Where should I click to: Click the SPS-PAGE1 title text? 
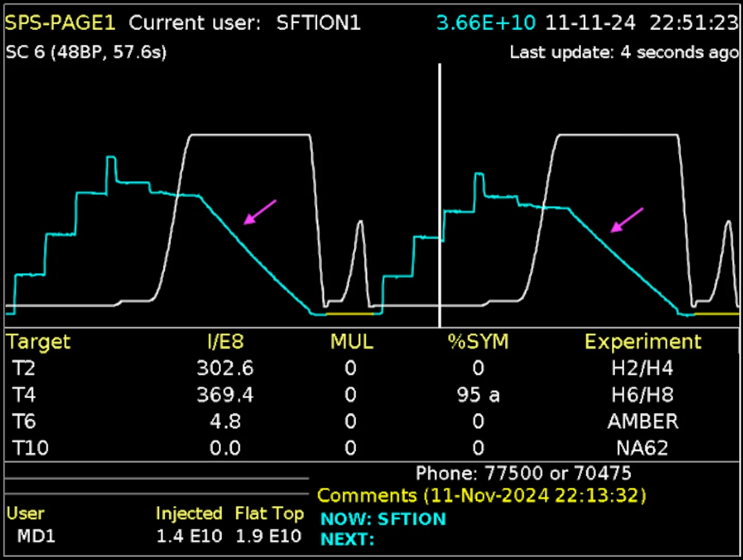pyautogui.click(x=60, y=23)
